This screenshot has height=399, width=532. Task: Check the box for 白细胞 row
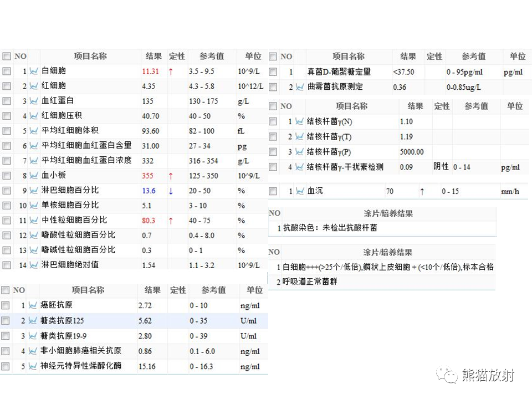click(7, 71)
